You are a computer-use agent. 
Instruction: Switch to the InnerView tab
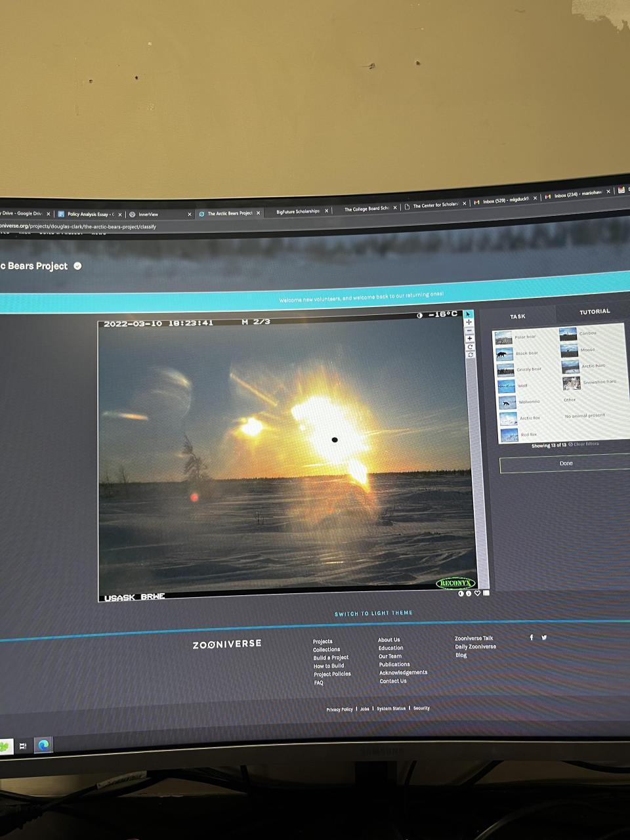[160, 215]
